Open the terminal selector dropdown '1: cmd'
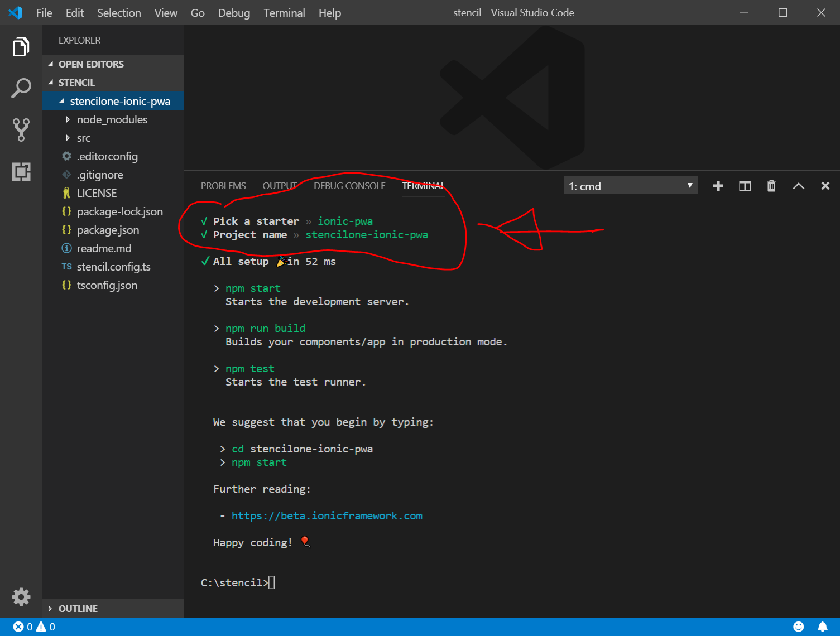This screenshot has height=636, width=840. [631, 186]
